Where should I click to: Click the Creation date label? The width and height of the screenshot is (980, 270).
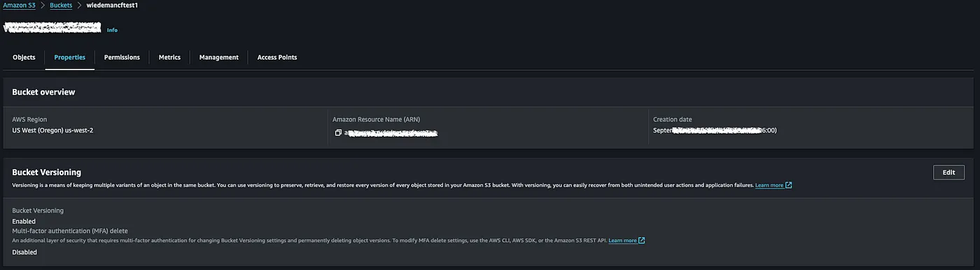click(672, 119)
